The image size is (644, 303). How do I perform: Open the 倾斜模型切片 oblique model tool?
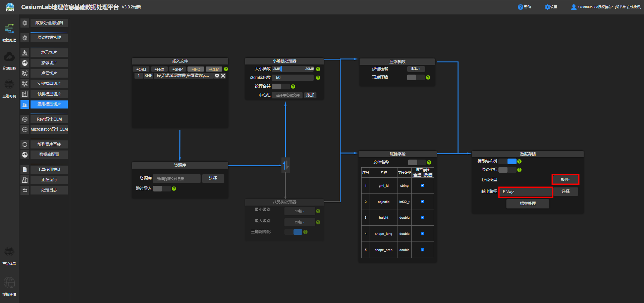[x=49, y=94]
